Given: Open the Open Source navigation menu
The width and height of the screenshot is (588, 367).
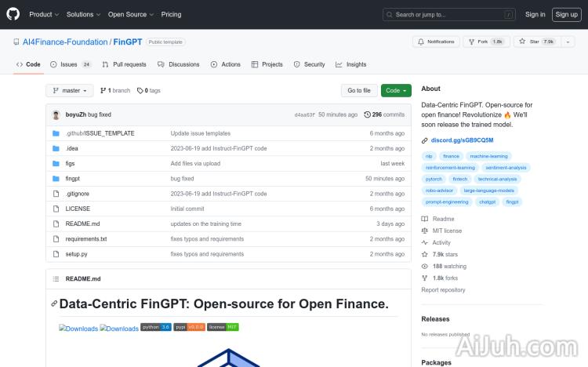Looking at the screenshot, I should pyautogui.click(x=129, y=14).
